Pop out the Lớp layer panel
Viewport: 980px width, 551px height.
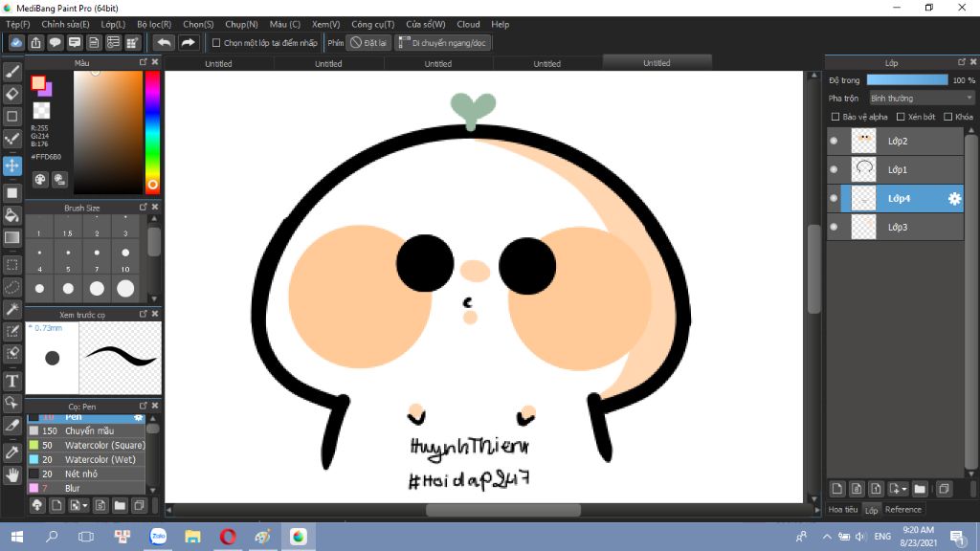click(x=962, y=62)
